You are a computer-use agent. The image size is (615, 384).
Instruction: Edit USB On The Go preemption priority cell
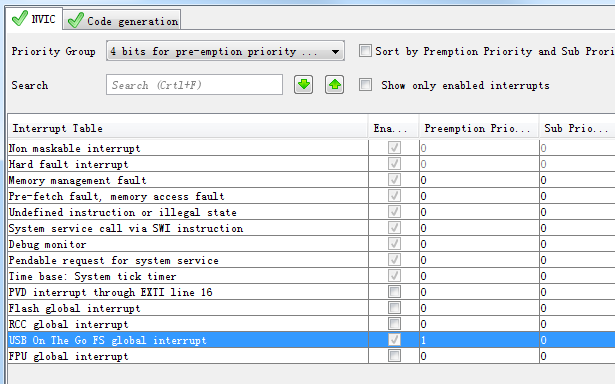click(x=479, y=340)
